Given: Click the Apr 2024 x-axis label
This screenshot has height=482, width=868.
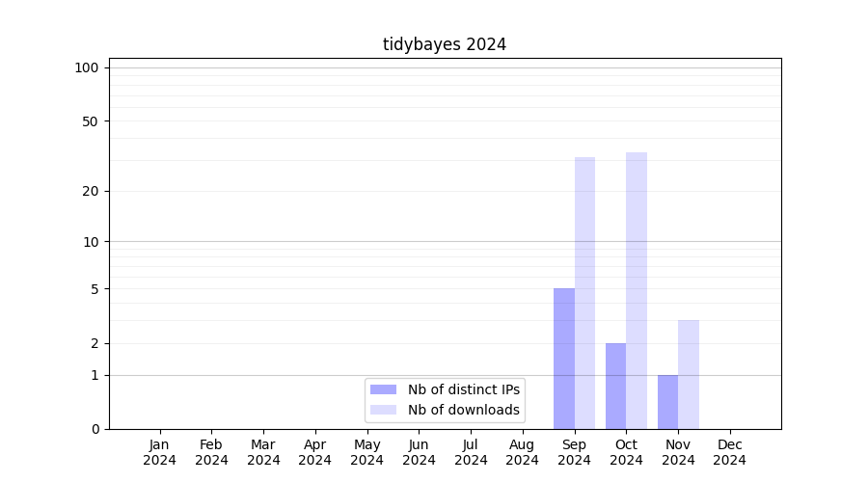Looking at the screenshot, I should click(x=315, y=452).
